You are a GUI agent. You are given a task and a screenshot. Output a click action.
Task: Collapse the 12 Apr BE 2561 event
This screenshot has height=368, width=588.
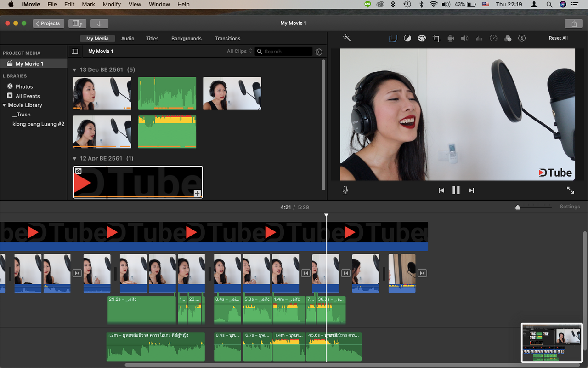click(x=75, y=158)
